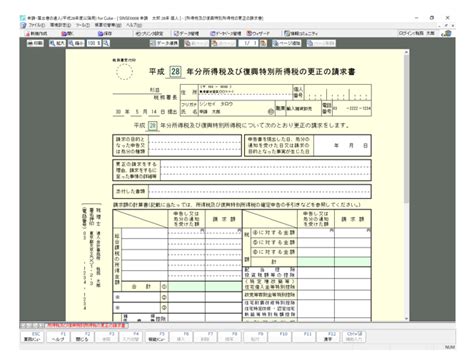Click the F12 function key button
474x360 pixels.
(x=329, y=337)
